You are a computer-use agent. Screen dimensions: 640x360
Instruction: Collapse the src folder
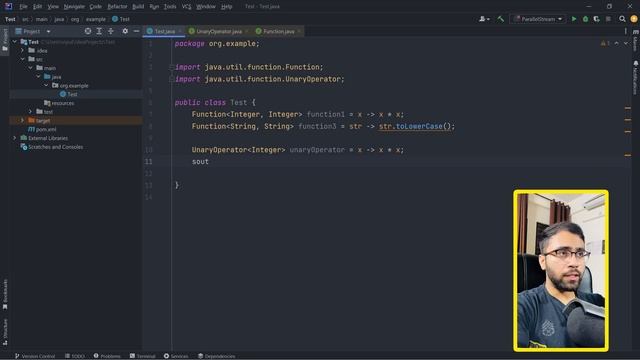point(23,59)
